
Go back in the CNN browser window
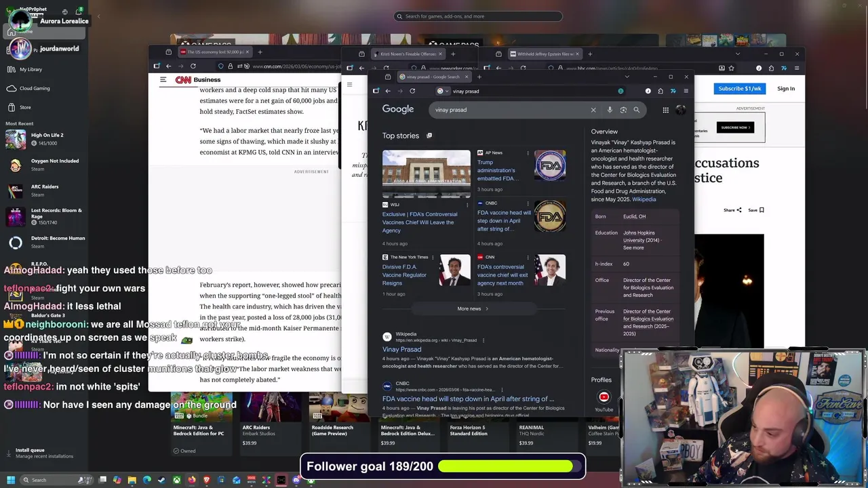click(169, 66)
